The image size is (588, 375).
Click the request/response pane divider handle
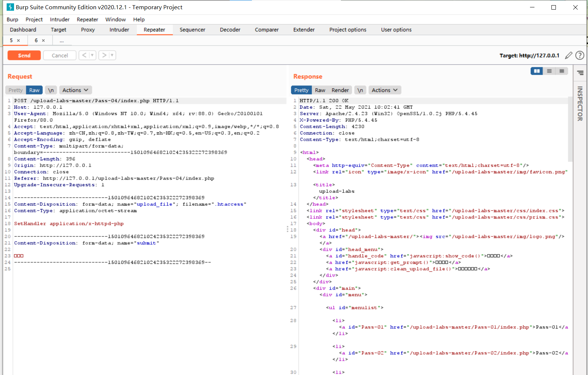pyautogui.click(x=287, y=229)
